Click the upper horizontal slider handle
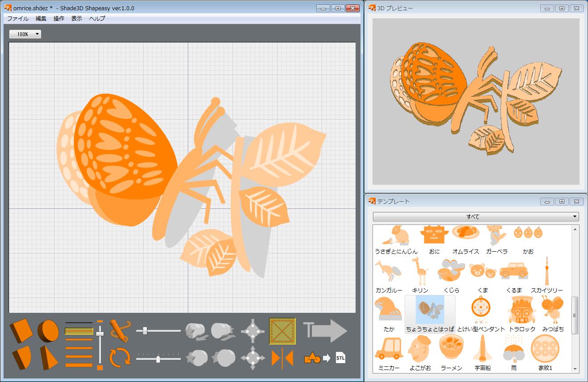The height and width of the screenshot is (382, 588). pyautogui.click(x=145, y=331)
